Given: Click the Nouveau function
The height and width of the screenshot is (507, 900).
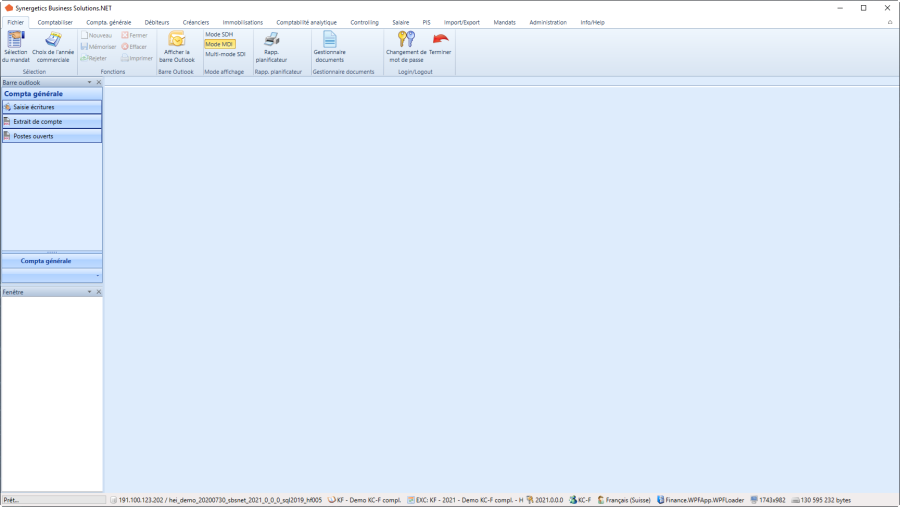Looking at the screenshot, I should point(96,35).
